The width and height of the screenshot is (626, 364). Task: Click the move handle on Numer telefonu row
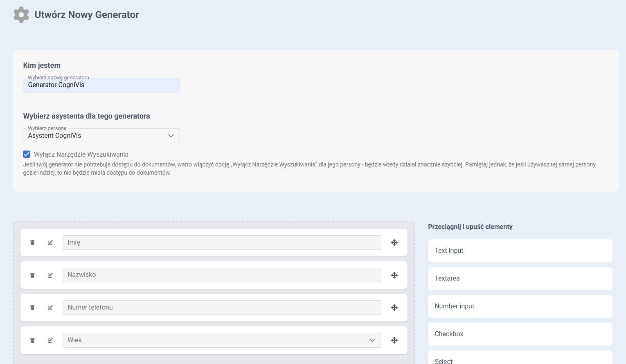coord(394,308)
